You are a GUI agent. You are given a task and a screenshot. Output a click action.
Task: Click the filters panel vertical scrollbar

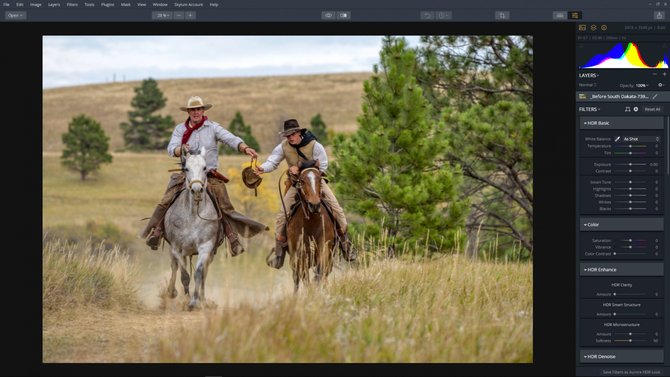click(x=668, y=145)
